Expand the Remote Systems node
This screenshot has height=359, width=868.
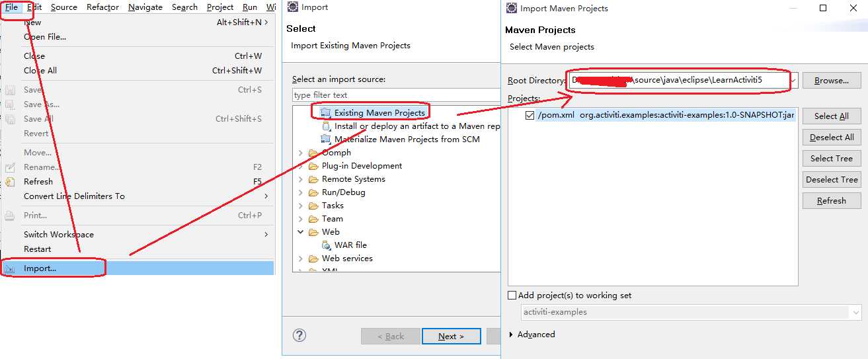pos(301,179)
